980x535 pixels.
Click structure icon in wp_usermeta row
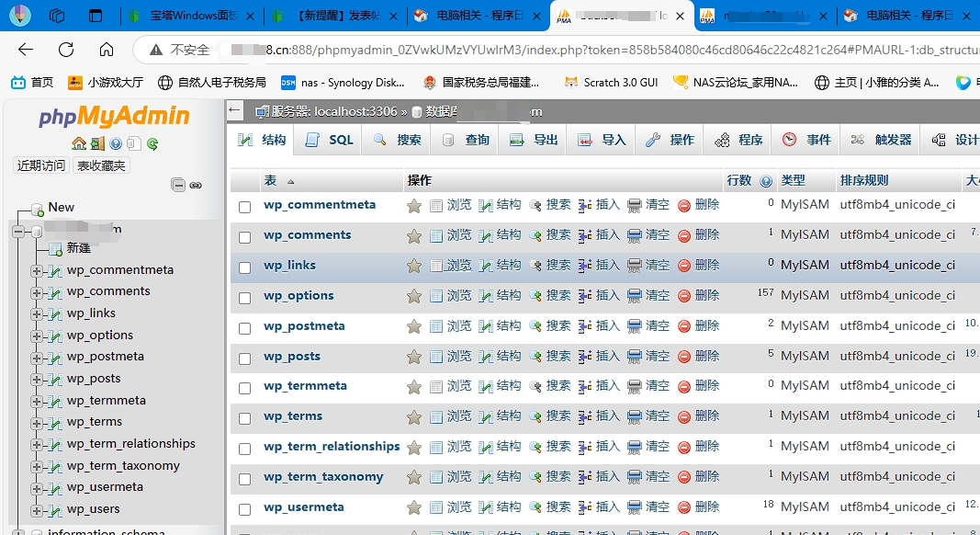pos(486,507)
